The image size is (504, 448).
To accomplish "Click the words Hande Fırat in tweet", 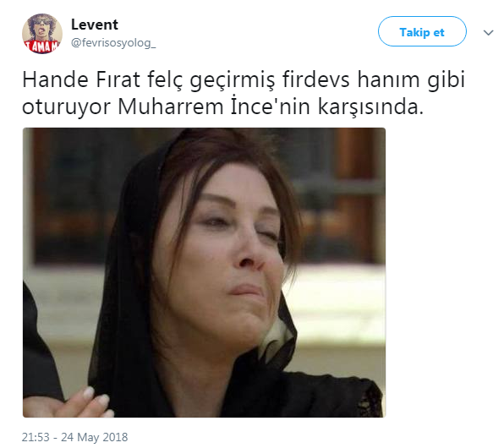I will pos(81,79).
